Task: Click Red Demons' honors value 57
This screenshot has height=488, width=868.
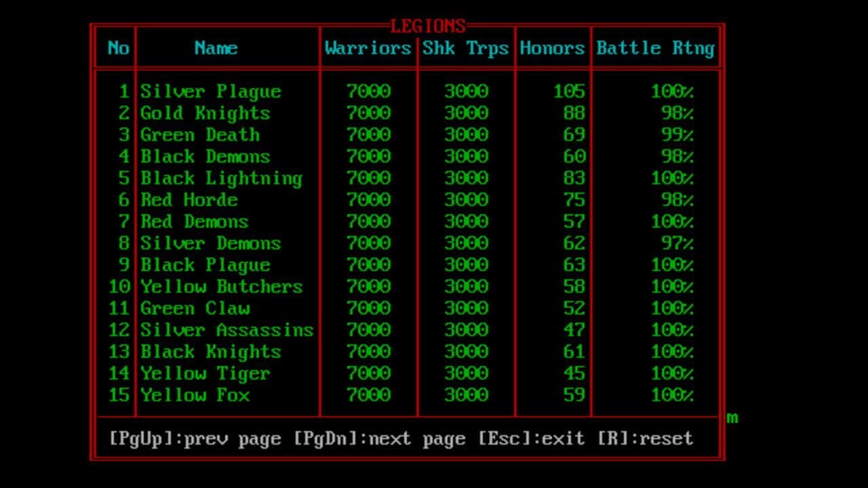Action: pyautogui.click(x=574, y=222)
